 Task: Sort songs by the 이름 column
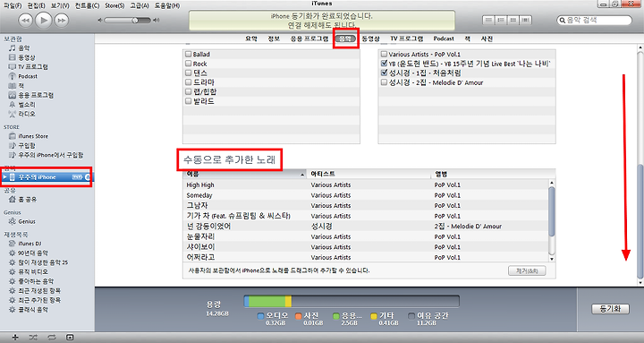click(x=245, y=174)
